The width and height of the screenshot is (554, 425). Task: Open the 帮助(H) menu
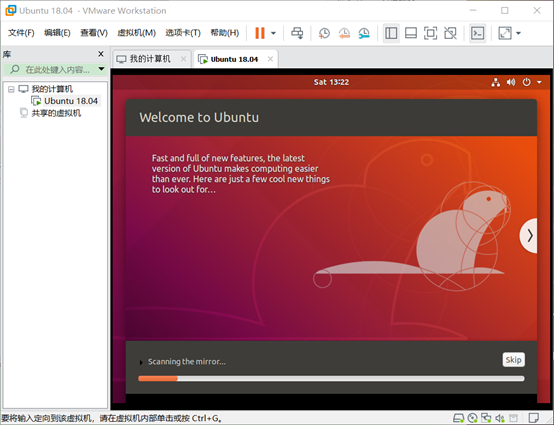tap(224, 33)
